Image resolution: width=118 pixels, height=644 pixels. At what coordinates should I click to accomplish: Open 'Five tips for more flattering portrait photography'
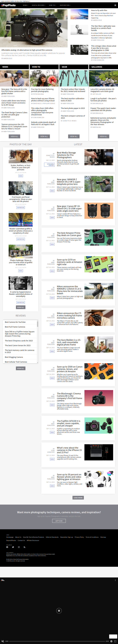tap(42, 90)
